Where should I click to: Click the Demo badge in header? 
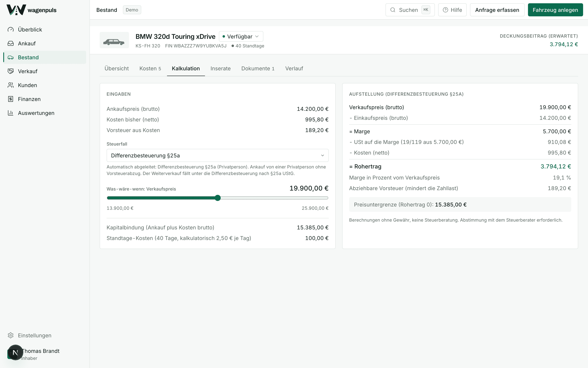[132, 10]
